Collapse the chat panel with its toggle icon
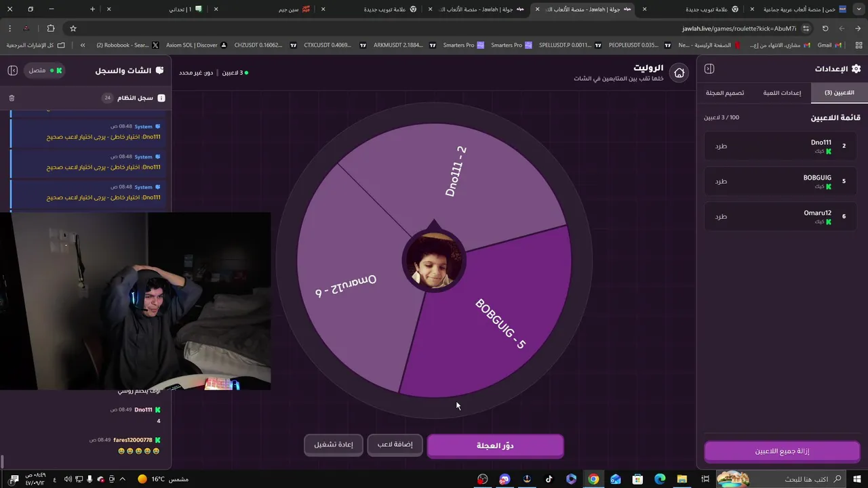Image resolution: width=868 pixels, height=488 pixels. (x=12, y=70)
